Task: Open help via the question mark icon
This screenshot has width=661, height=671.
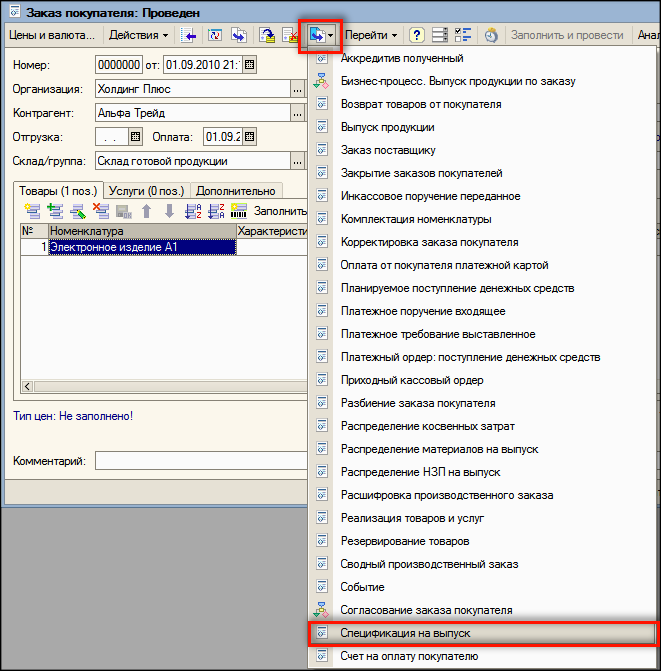Action: 416,35
